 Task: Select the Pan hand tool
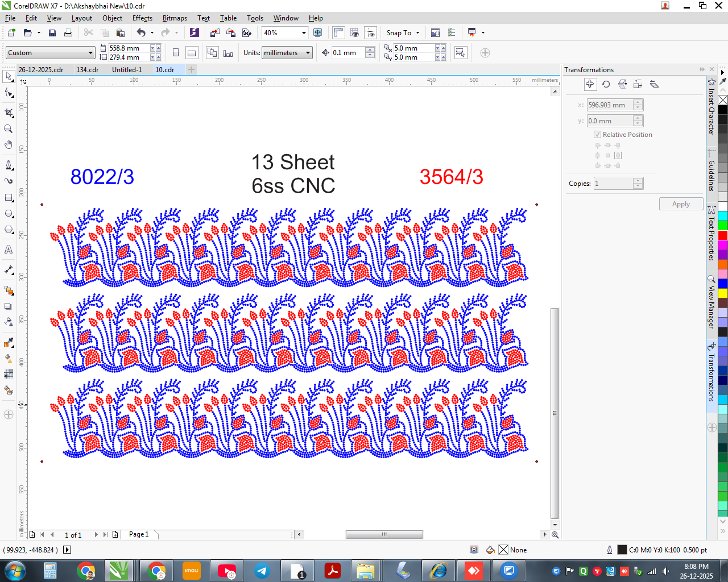9,145
